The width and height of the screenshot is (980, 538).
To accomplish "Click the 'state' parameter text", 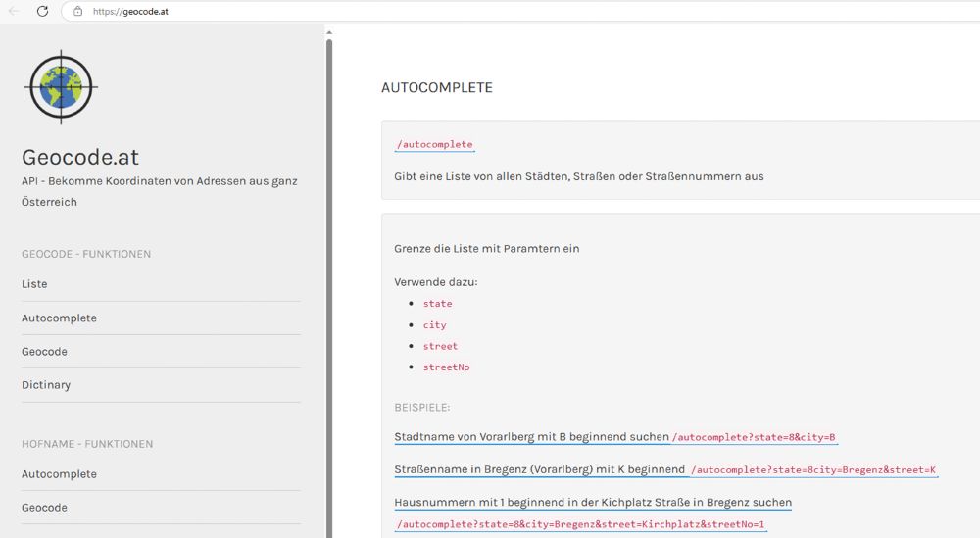I will pos(437,304).
